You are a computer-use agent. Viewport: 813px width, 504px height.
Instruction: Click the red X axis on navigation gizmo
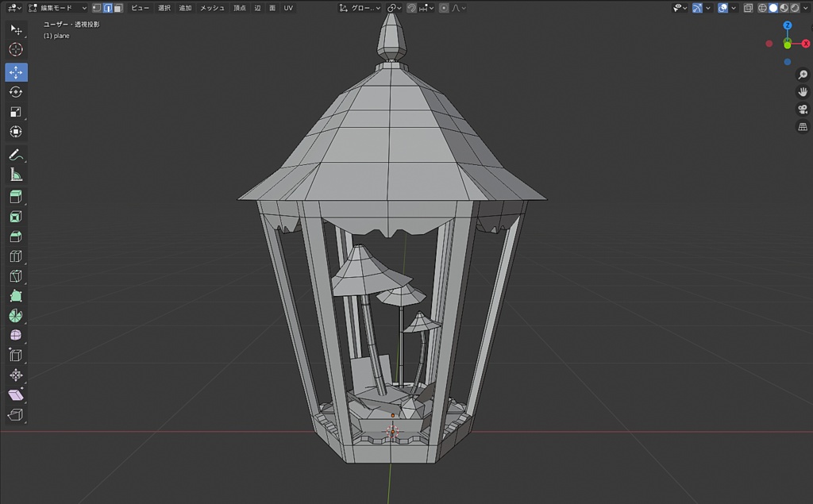pos(806,44)
